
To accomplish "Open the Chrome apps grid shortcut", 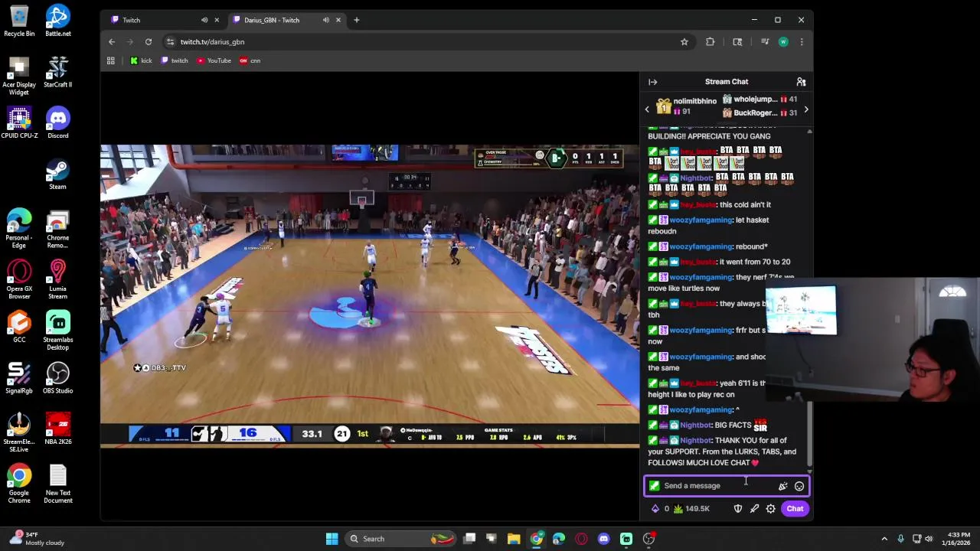I will coord(111,60).
